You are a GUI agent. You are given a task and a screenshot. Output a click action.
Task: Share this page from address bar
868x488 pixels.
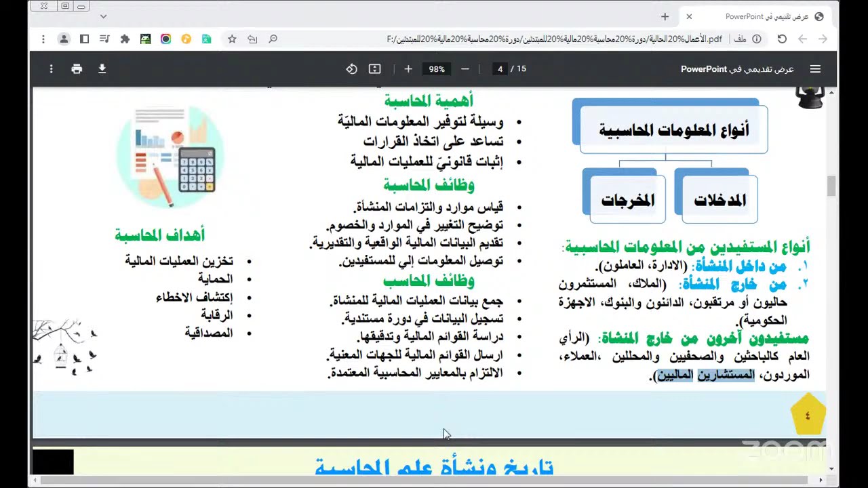point(252,39)
